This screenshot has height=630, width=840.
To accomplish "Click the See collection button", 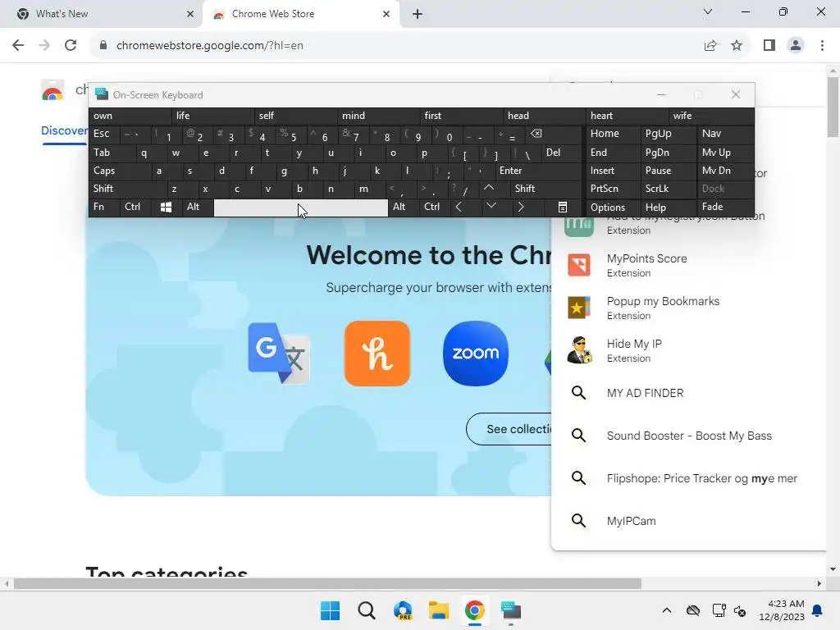I will click(x=509, y=429).
